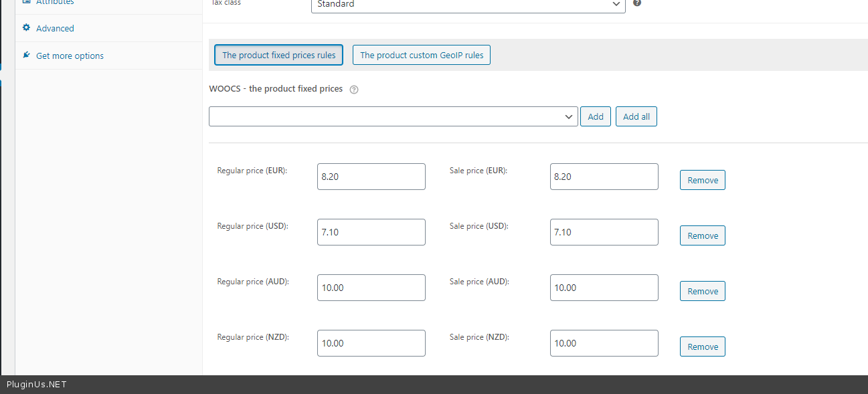Click the Advanced gear icon
This screenshot has height=394, width=868.
pos(26,28)
